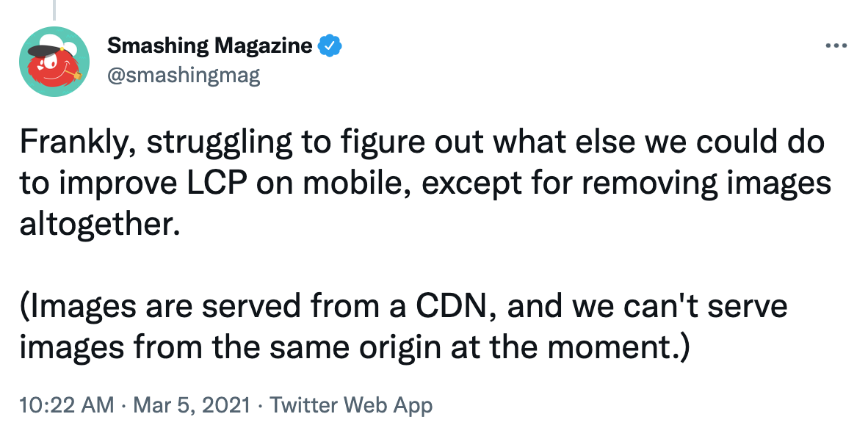Click the Twitter Web App source label
The width and height of the screenshot is (868, 436).
point(351,404)
